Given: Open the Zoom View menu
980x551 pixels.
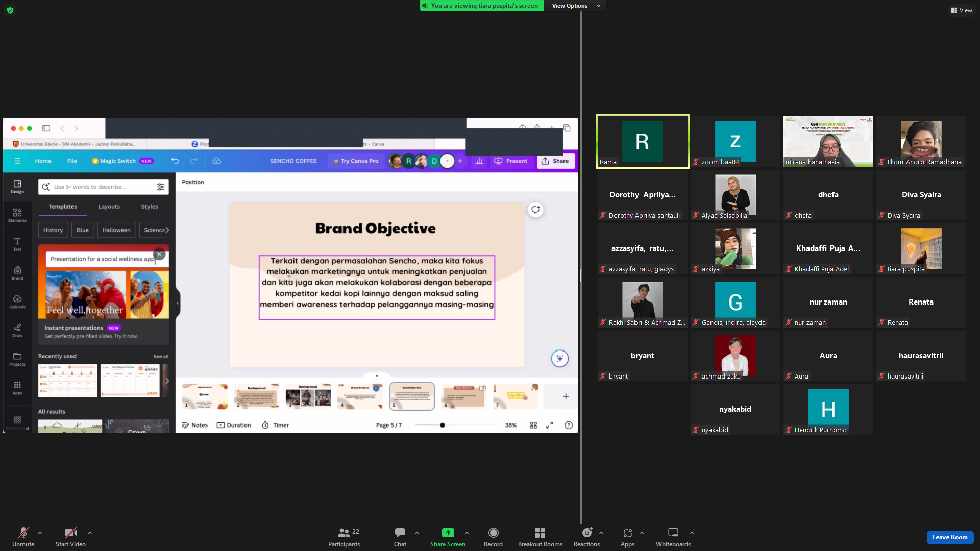Looking at the screenshot, I should [962, 10].
